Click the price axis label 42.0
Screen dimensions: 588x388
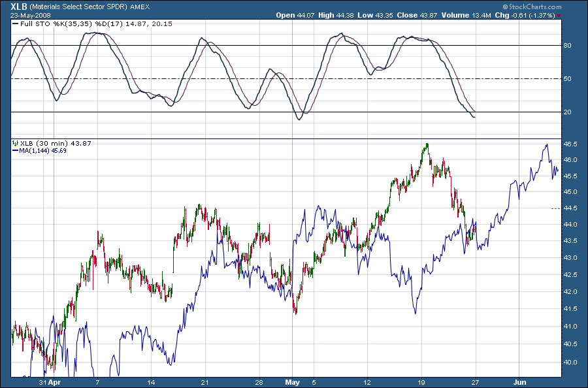click(x=570, y=291)
